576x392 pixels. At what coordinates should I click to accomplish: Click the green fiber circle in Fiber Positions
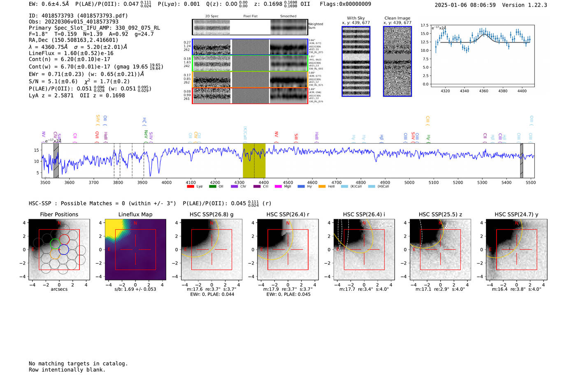point(54,244)
